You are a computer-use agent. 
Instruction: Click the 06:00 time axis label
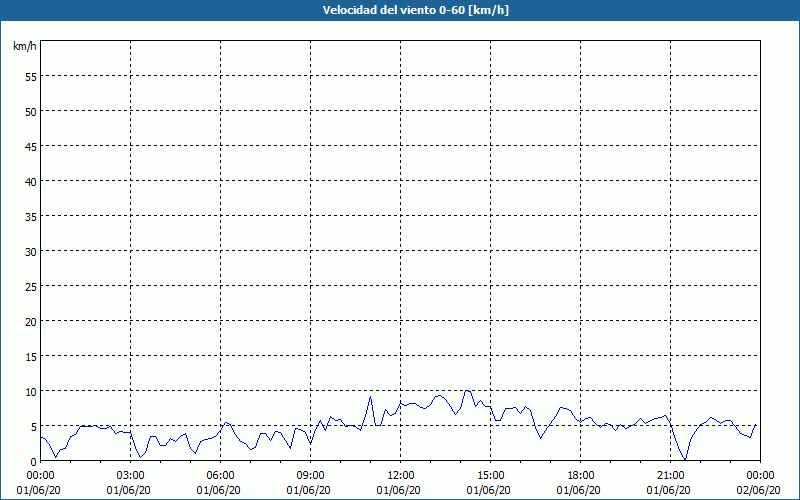click(220, 476)
